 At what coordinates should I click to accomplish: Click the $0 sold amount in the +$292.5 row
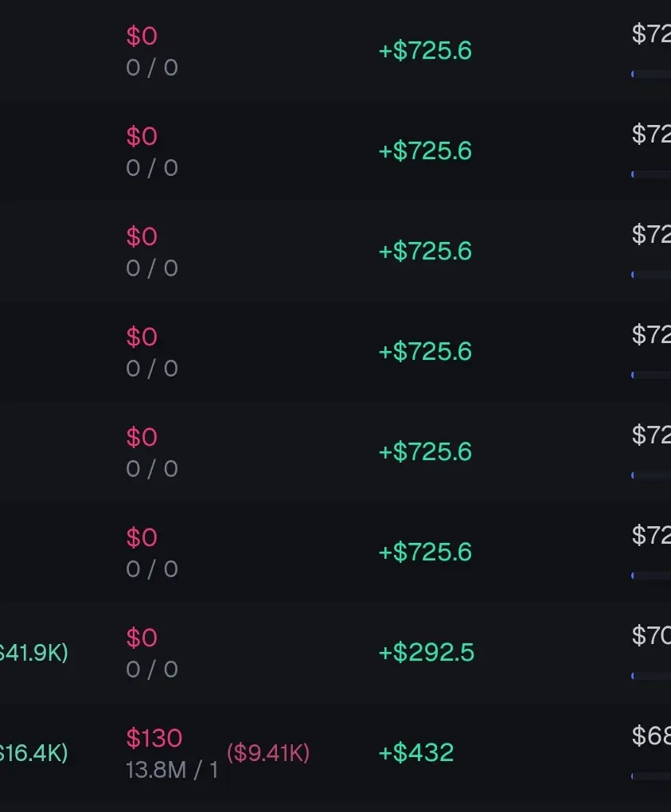coord(142,638)
